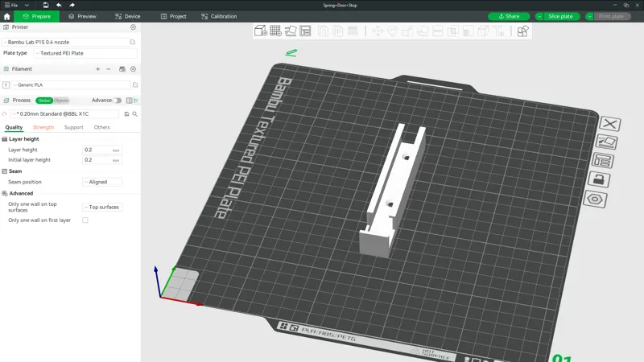Click the plate's auto orient icon
Image resolution: width=644 pixels, height=362 pixels.
[x=607, y=142]
